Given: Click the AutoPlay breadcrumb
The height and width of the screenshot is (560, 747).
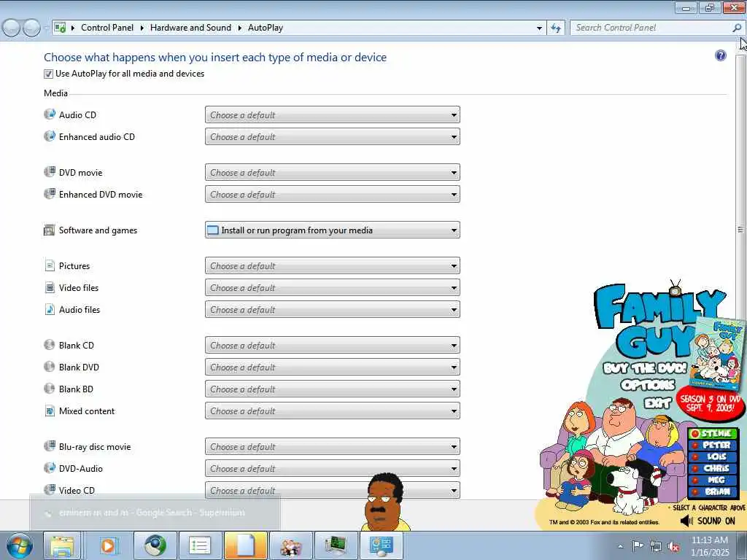Looking at the screenshot, I should 266,28.
